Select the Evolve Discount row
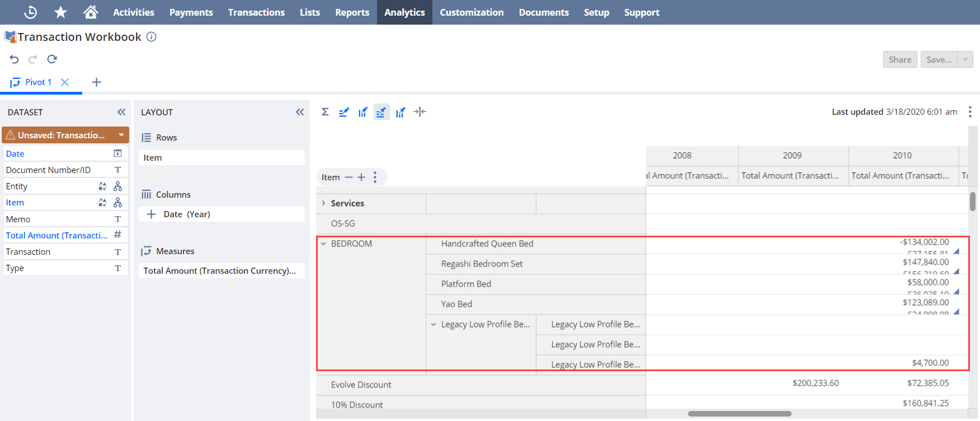The image size is (980, 421). click(x=480, y=385)
